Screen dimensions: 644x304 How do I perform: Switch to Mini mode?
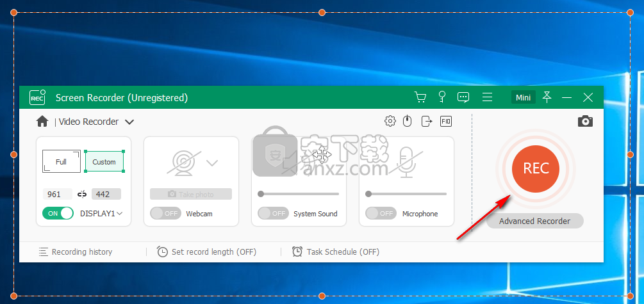(x=523, y=98)
